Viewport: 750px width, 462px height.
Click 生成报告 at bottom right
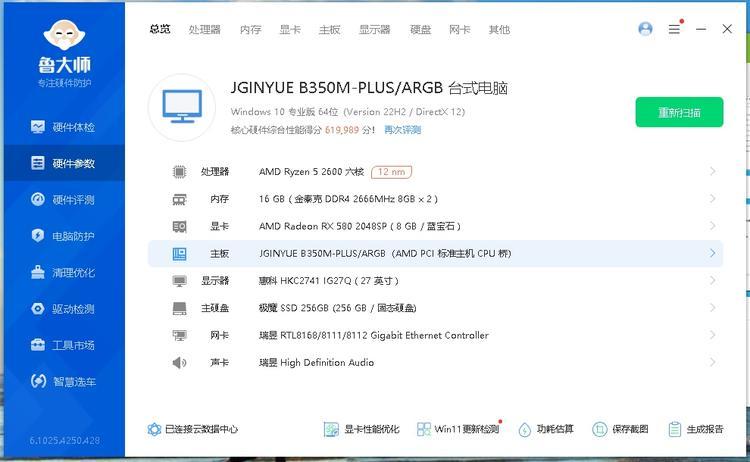click(x=695, y=429)
